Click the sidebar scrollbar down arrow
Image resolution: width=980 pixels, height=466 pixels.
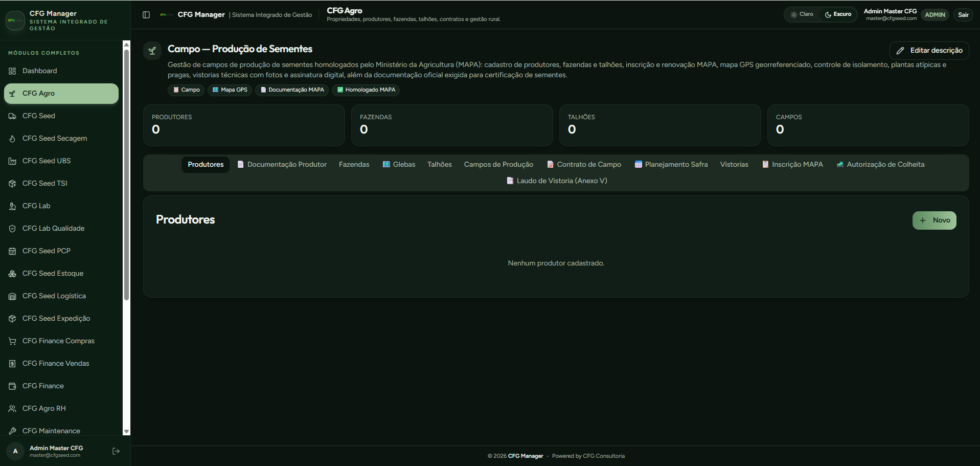[127, 432]
